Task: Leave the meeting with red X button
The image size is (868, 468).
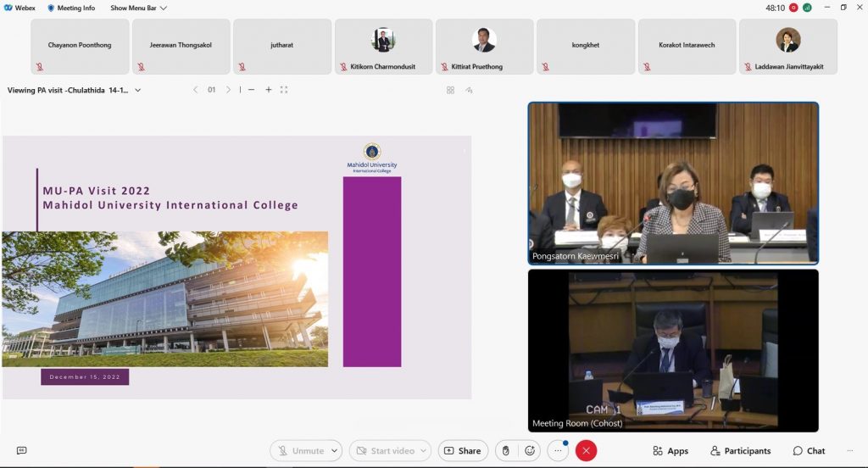Action: pyautogui.click(x=587, y=451)
